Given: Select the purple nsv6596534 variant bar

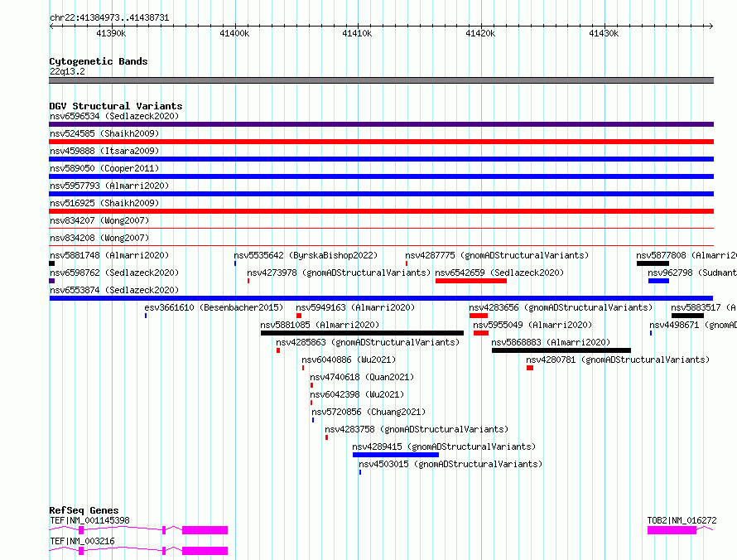Looking at the screenshot, I should pyautogui.click(x=381, y=124).
